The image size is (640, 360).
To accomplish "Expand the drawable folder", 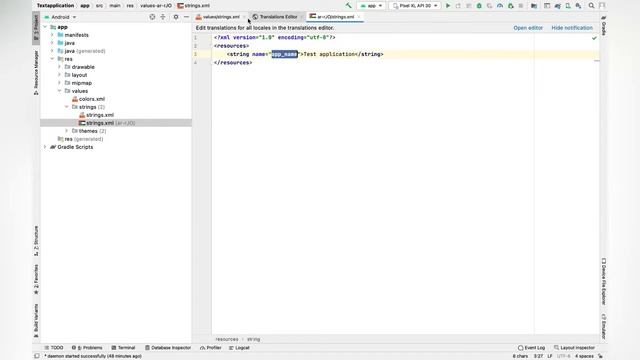I will pyautogui.click(x=60, y=67).
